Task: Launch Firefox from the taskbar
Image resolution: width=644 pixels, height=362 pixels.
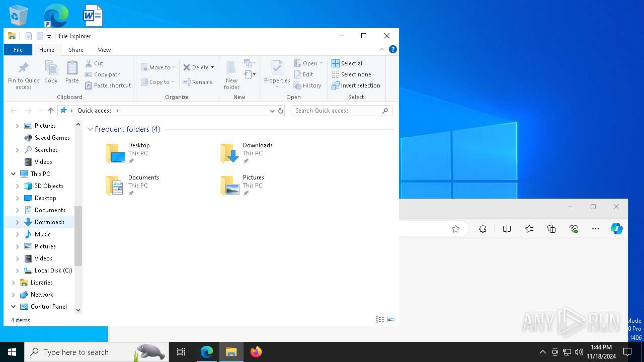Action: click(256, 352)
